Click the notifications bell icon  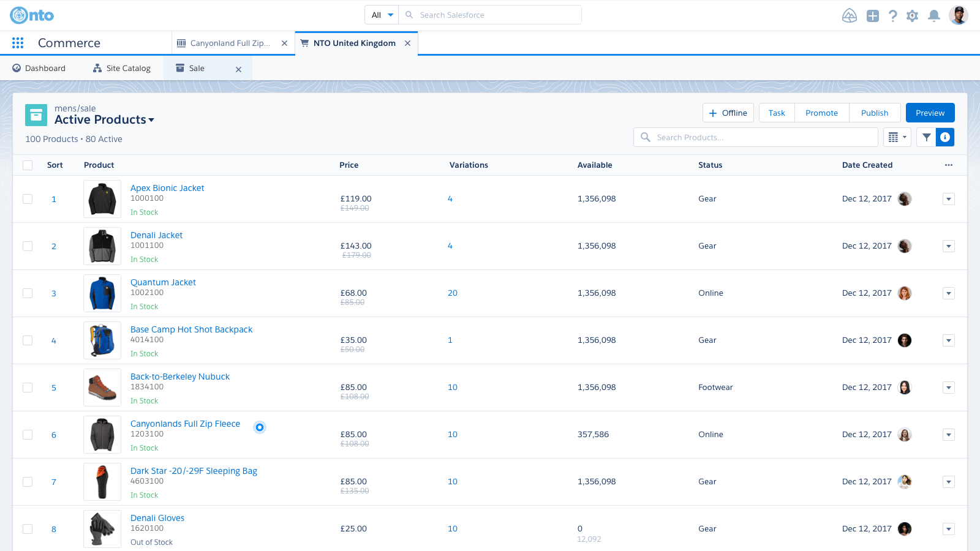tap(933, 16)
